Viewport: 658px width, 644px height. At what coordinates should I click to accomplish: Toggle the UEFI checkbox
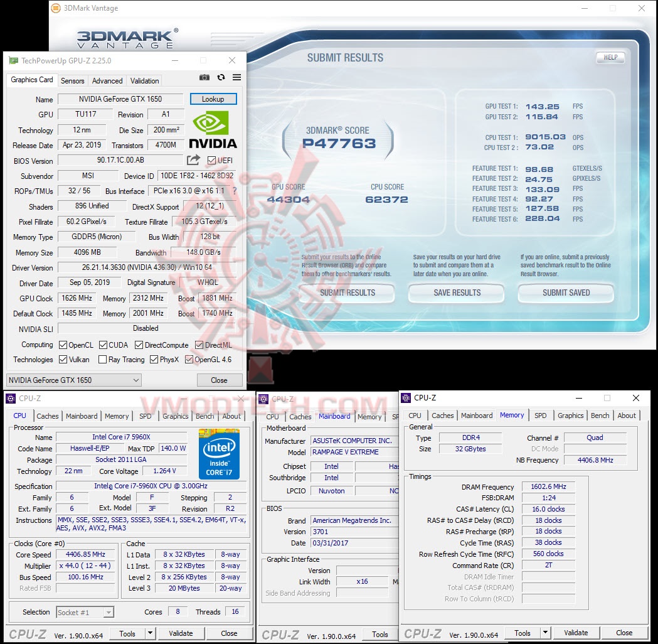pyautogui.click(x=211, y=160)
